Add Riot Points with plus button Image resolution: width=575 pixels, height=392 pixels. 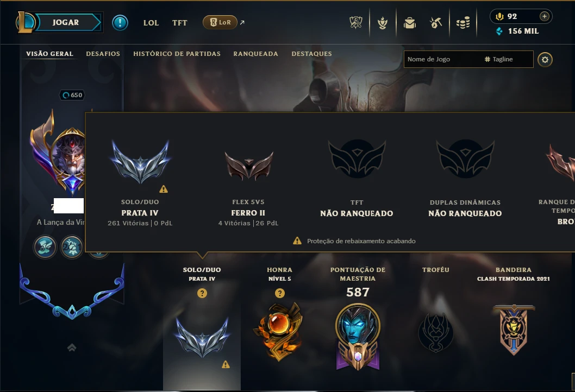point(545,16)
